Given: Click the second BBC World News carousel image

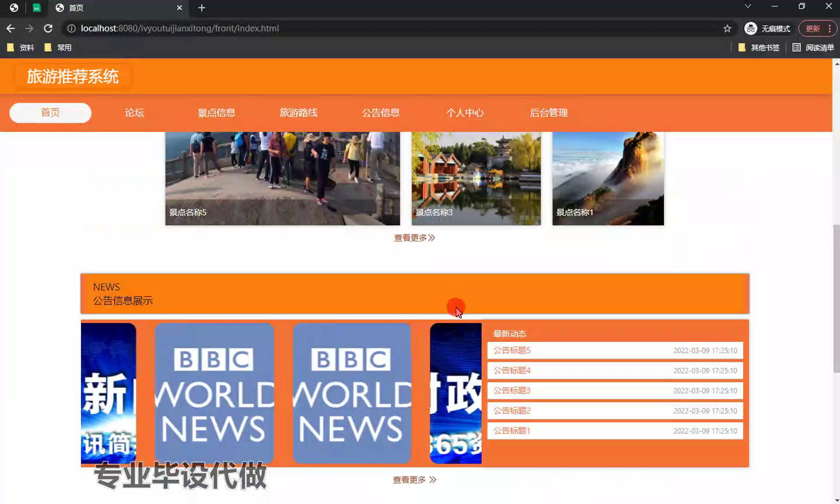Looking at the screenshot, I should click(352, 393).
